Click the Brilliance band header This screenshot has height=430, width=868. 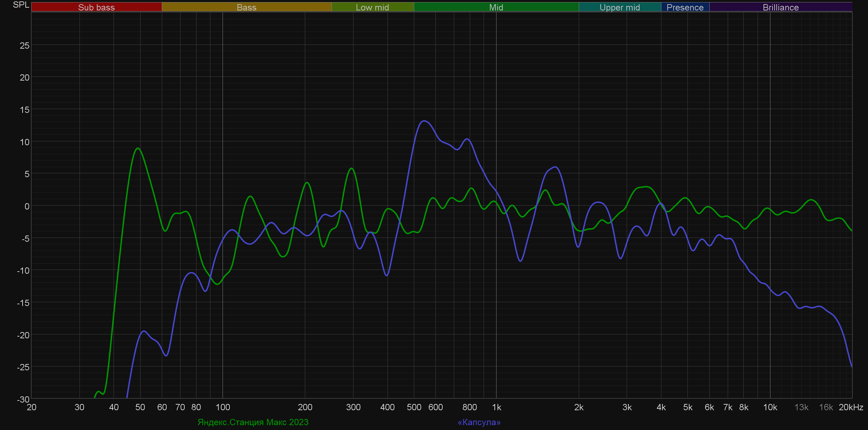[x=781, y=7]
